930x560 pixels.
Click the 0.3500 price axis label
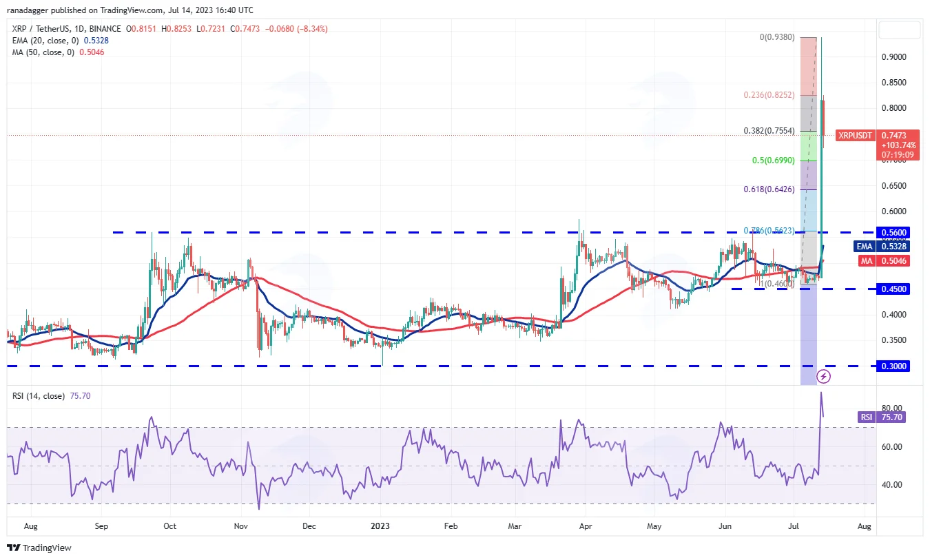[896, 340]
